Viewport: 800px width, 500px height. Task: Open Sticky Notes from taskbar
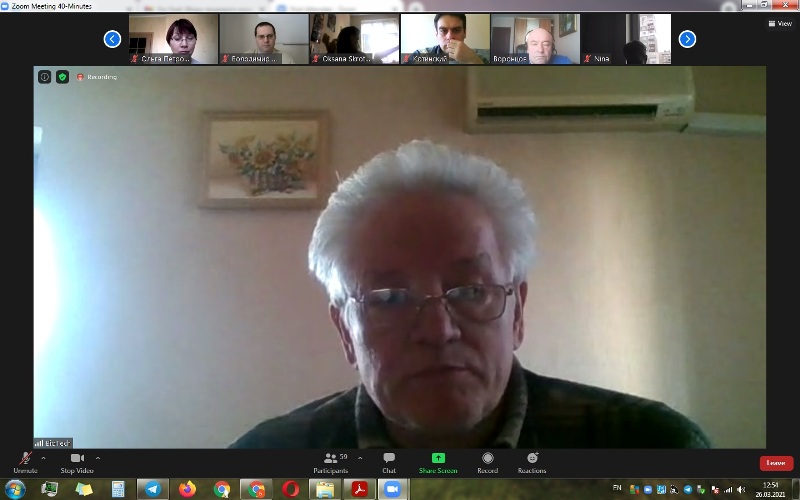(x=84, y=490)
